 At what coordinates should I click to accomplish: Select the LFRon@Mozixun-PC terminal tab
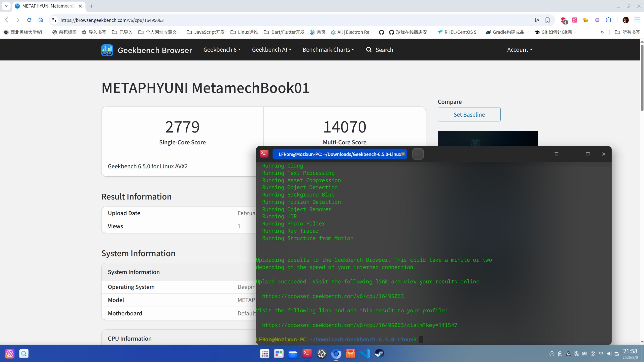coord(340,154)
